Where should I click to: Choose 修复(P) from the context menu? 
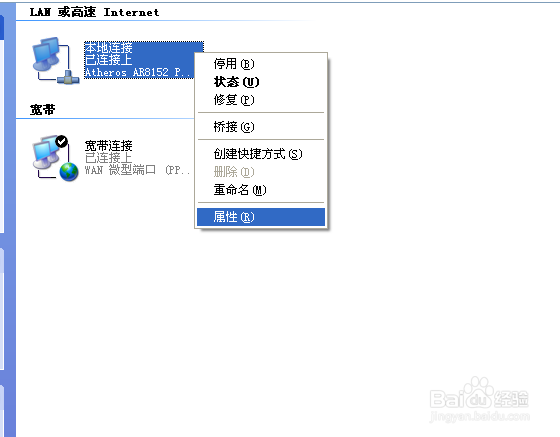[261, 100]
